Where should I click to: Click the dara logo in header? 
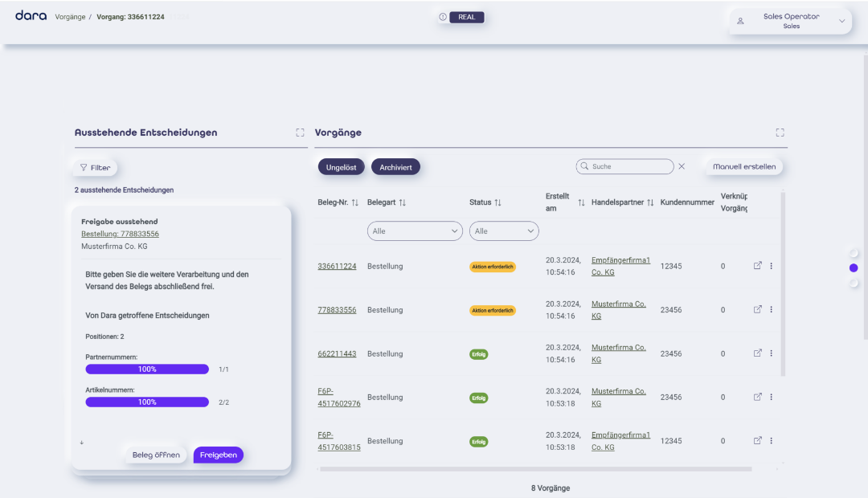click(x=31, y=16)
